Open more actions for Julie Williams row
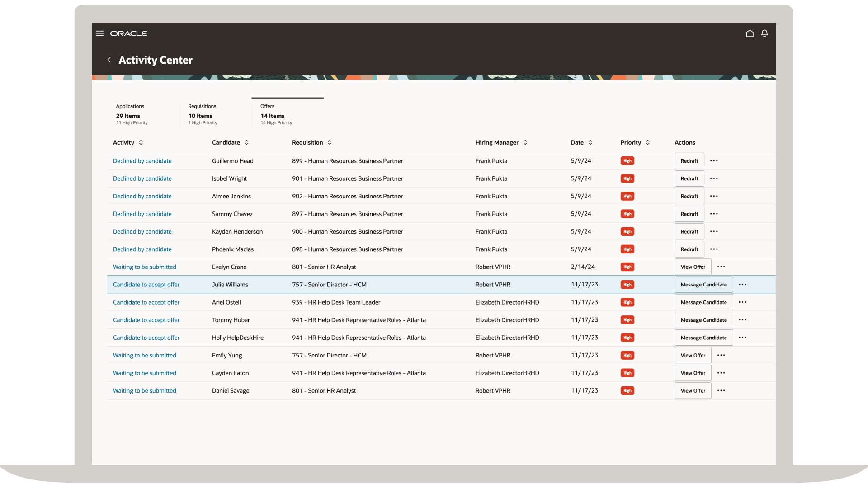The image size is (868, 488). [x=742, y=285]
